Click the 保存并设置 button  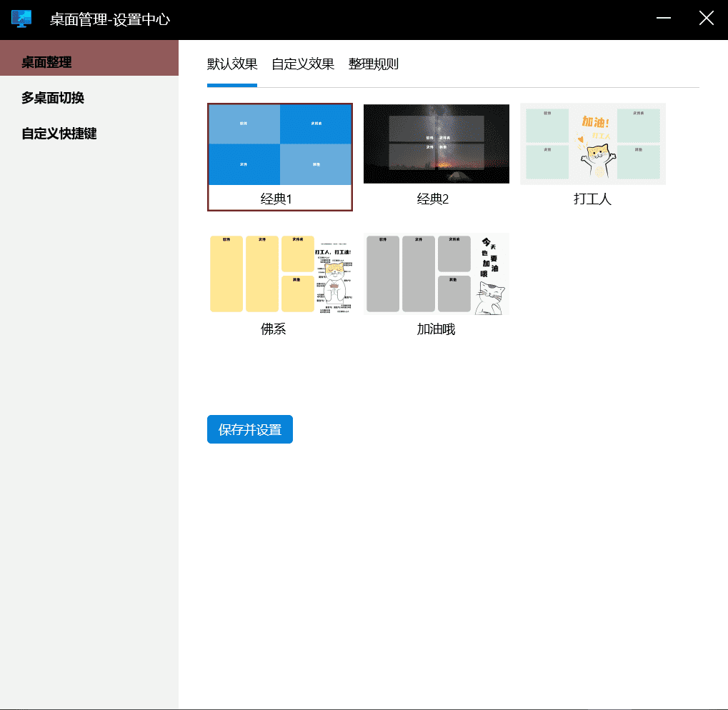click(250, 429)
